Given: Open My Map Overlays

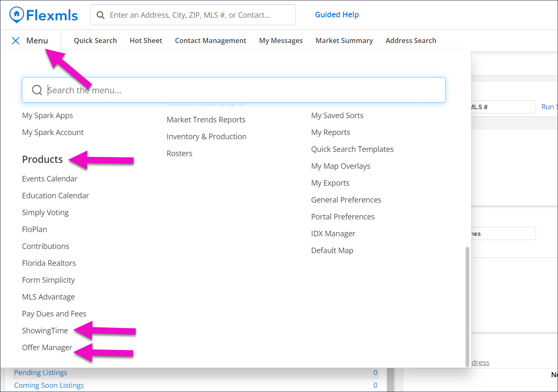Looking at the screenshot, I should [x=341, y=166].
